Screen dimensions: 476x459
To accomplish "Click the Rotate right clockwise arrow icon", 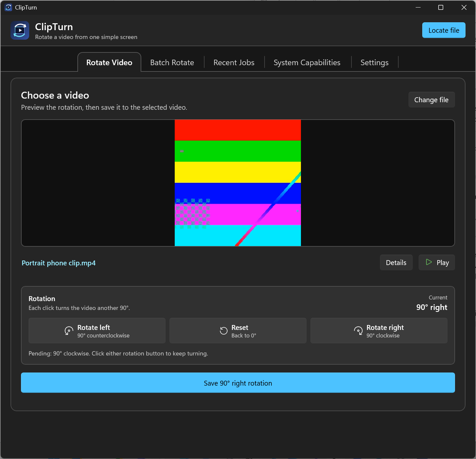I will pos(358,331).
